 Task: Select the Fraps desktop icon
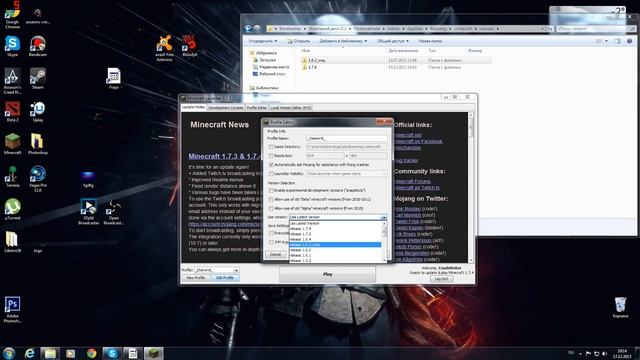[113, 78]
